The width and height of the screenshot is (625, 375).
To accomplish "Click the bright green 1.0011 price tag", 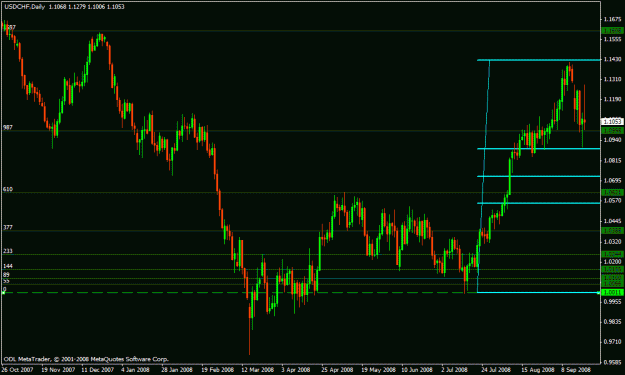I will (x=612, y=293).
